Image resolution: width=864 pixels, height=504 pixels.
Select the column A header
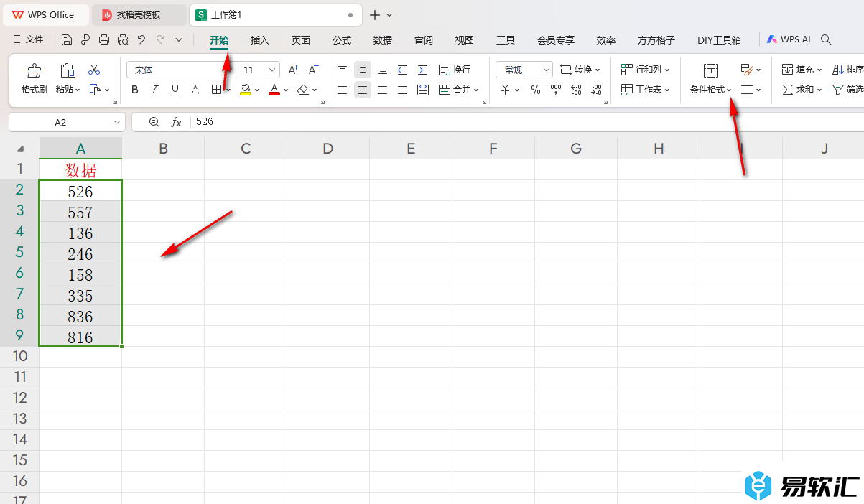[x=80, y=149]
